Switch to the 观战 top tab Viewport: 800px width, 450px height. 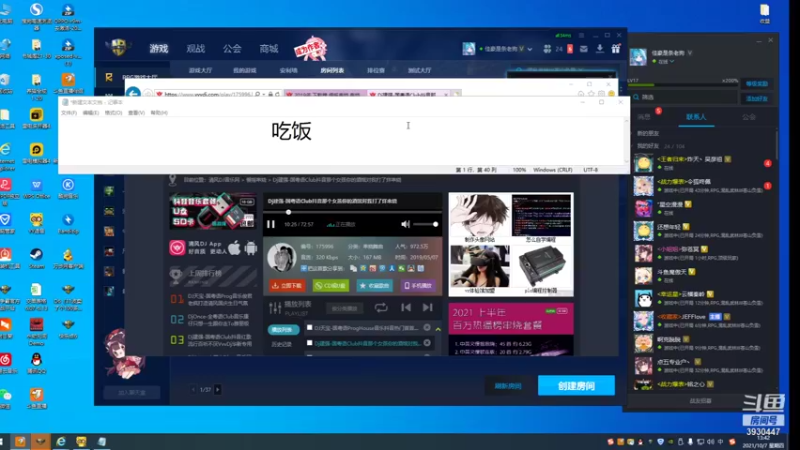pyautogui.click(x=195, y=48)
